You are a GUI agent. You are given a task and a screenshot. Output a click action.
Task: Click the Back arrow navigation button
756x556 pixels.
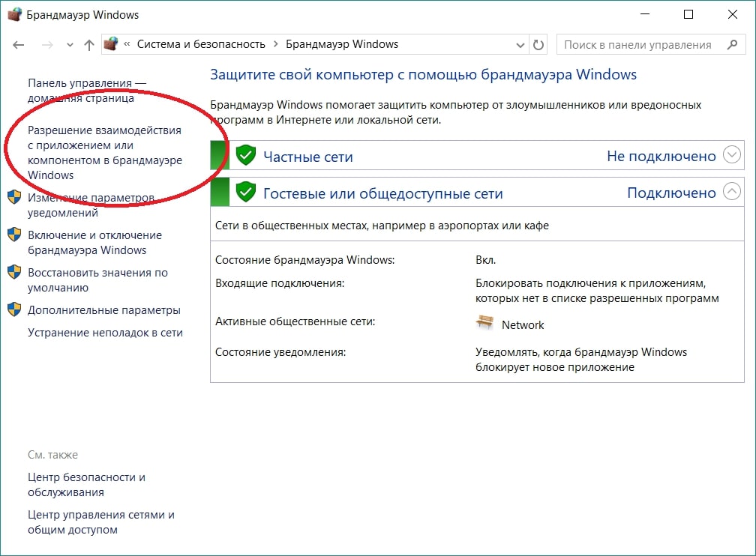pyautogui.click(x=19, y=45)
